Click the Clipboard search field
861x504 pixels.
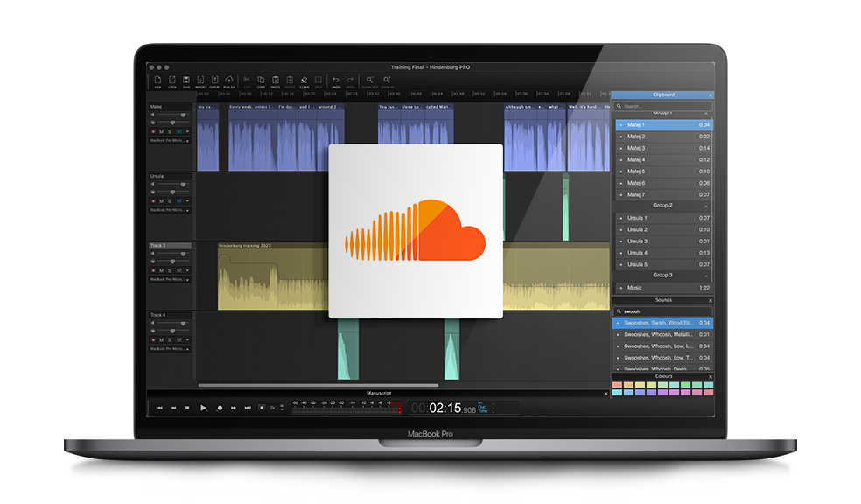[x=663, y=106]
